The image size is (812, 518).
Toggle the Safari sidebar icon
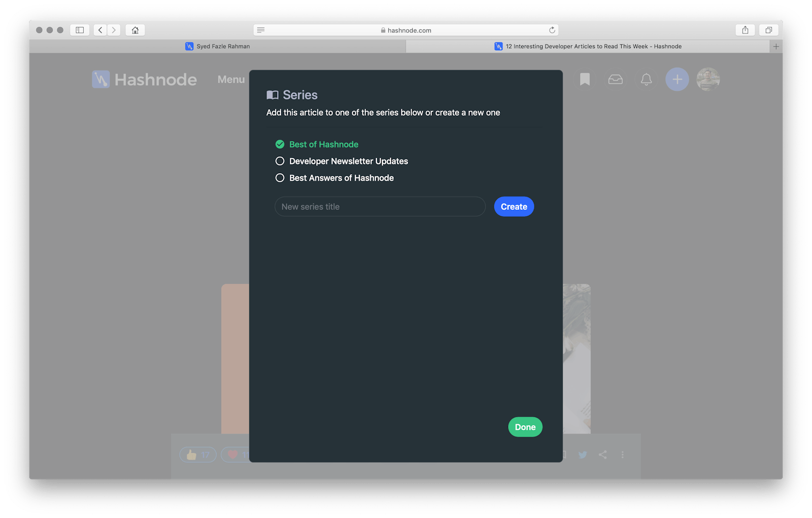[80, 30]
